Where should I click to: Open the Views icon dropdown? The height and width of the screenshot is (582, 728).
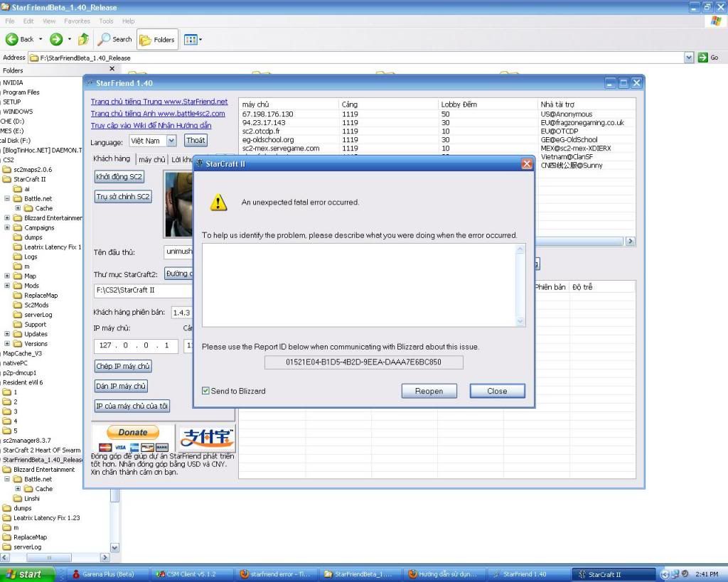point(193,40)
